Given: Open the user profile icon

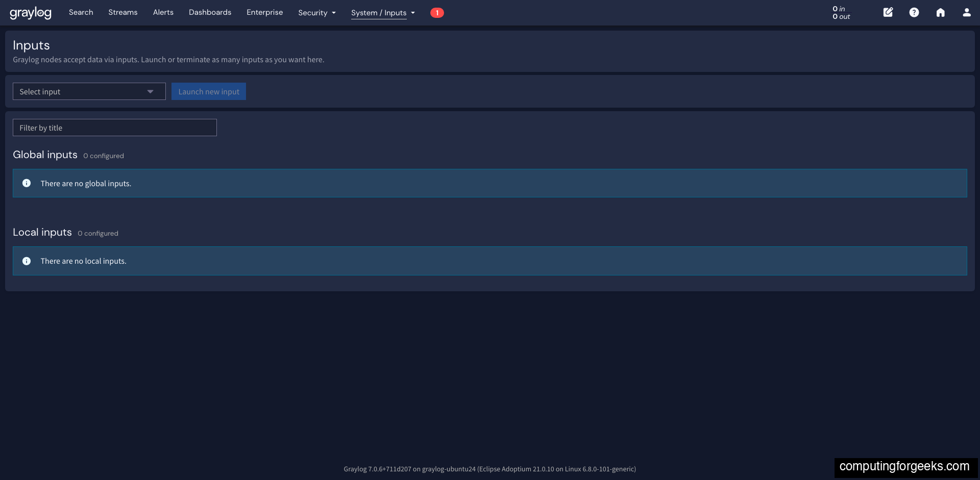Looking at the screenshot, I should (967, 12).
